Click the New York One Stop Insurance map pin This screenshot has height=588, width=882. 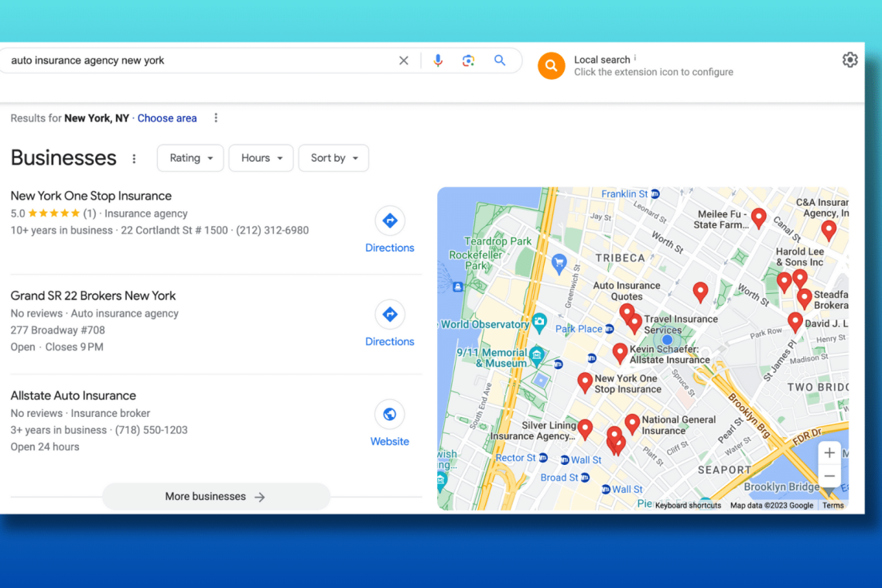click(x=585, y=383)
